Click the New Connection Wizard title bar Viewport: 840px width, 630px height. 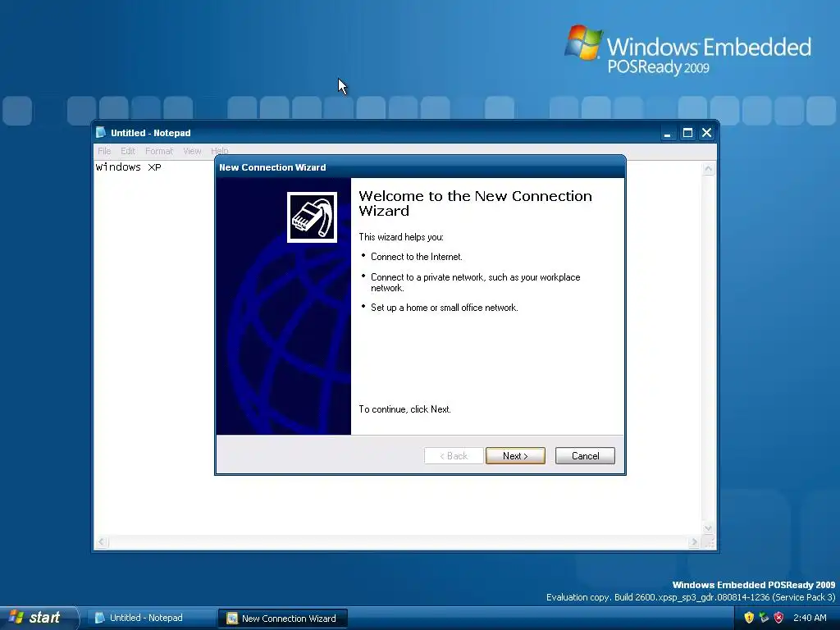(420, 167)
